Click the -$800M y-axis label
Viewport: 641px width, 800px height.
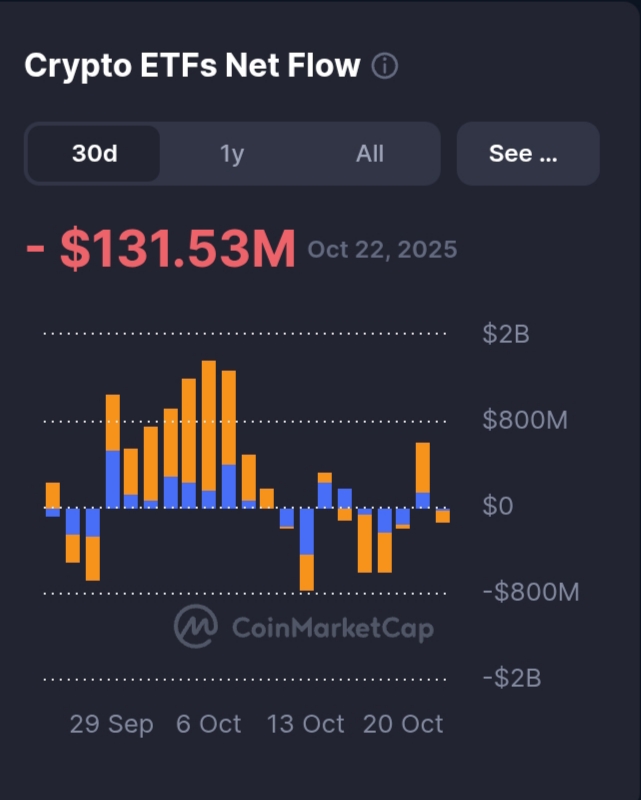click(530, 592)
